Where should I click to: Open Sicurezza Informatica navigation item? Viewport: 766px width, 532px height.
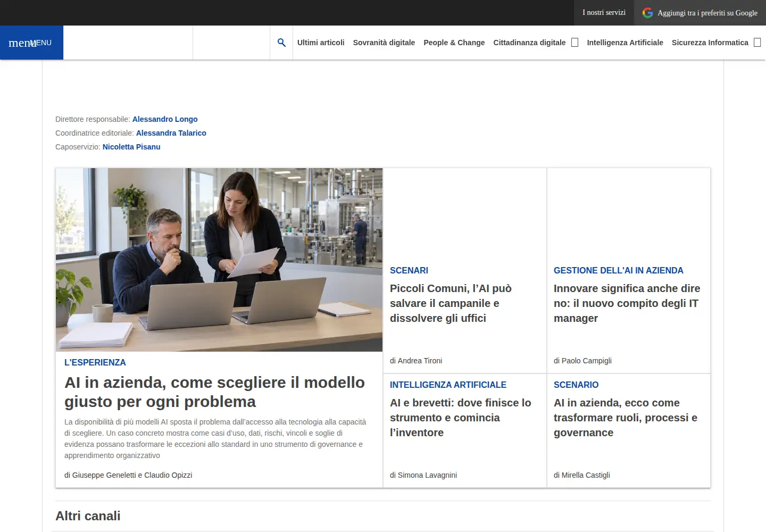point(710,43)
